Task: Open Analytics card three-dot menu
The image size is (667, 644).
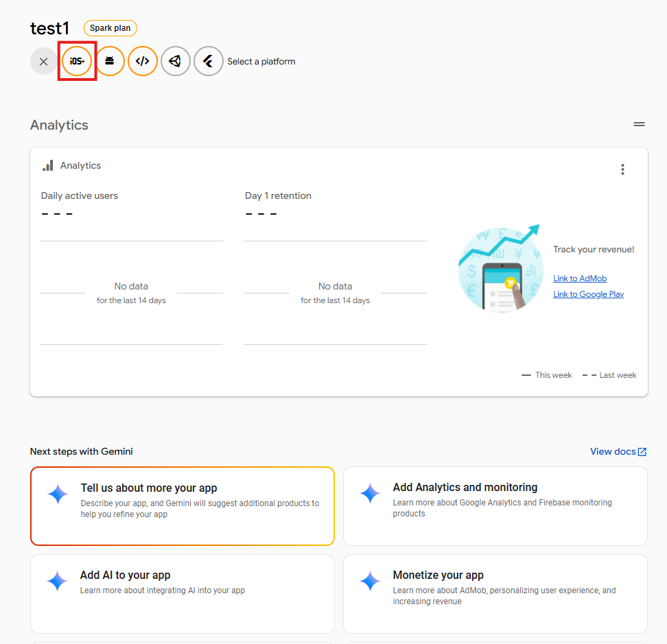Action: (x=622, y=169)
